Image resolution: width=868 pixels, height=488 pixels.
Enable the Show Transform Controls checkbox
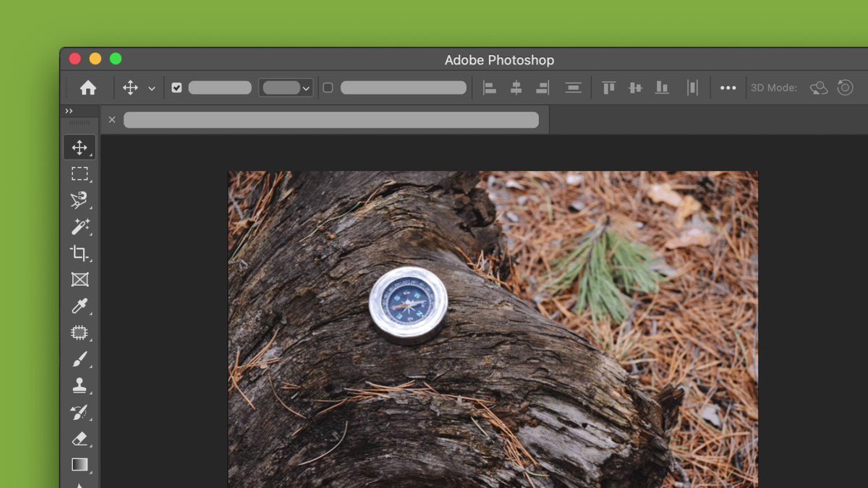[328, 87]
